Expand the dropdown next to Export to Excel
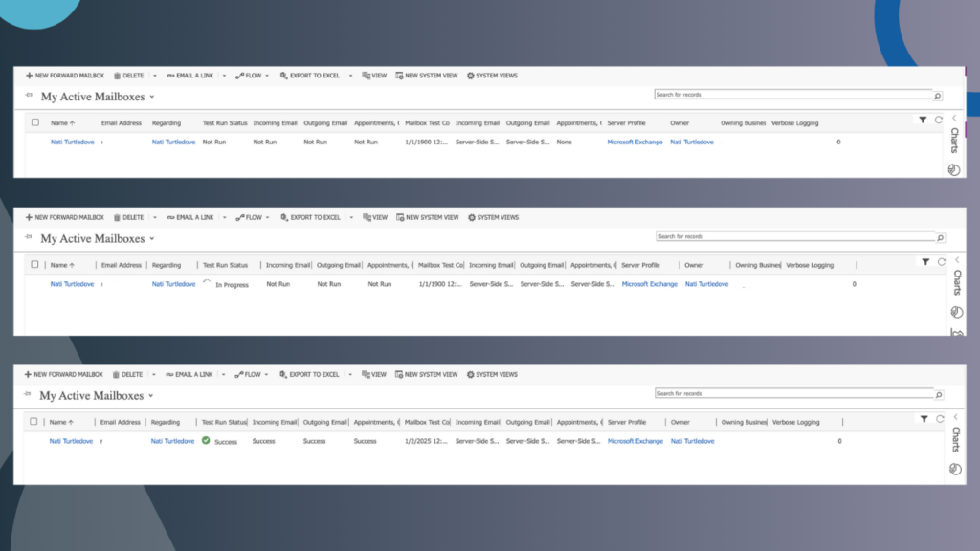The image size is (980, 551). click(x=351, y=75)
